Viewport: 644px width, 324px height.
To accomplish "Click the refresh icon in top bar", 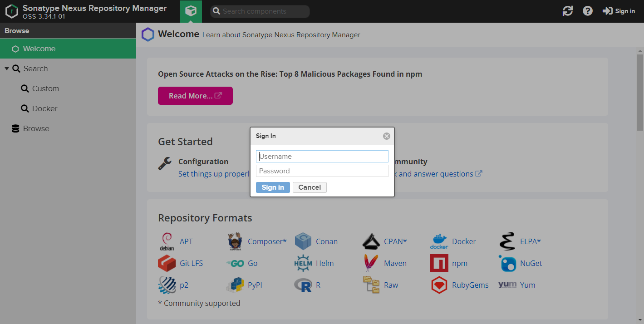I will (567, 11).
